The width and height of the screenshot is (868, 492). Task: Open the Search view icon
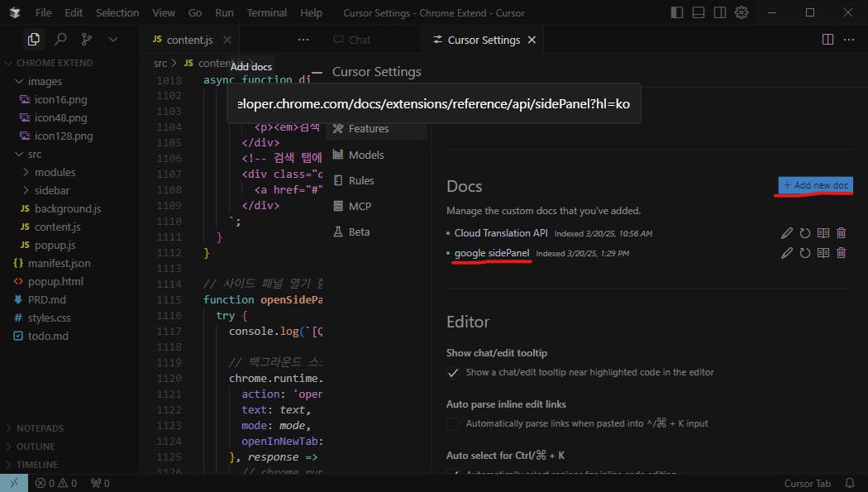point(60,40)
